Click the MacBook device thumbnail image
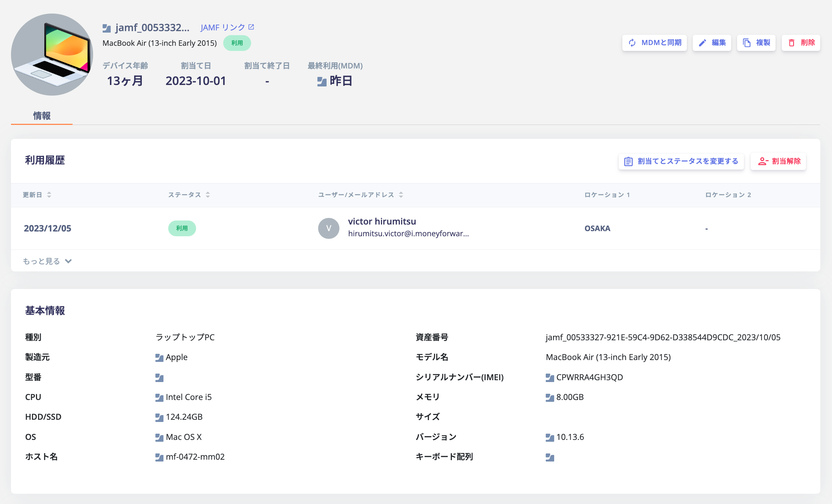 52,55
